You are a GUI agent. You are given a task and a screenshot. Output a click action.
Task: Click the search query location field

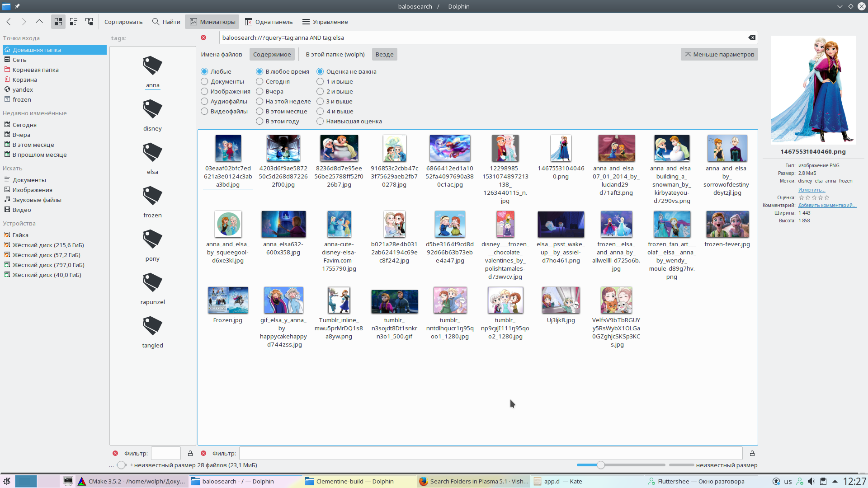484,38
